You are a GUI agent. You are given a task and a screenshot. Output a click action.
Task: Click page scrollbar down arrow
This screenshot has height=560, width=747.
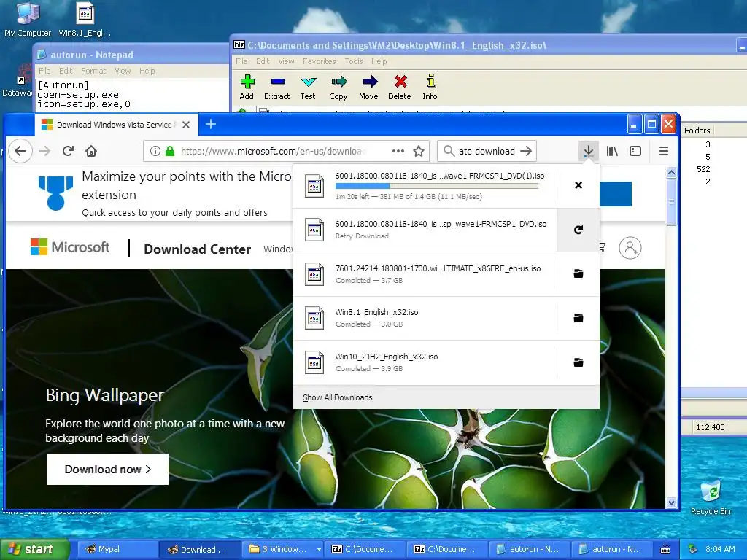671,503
